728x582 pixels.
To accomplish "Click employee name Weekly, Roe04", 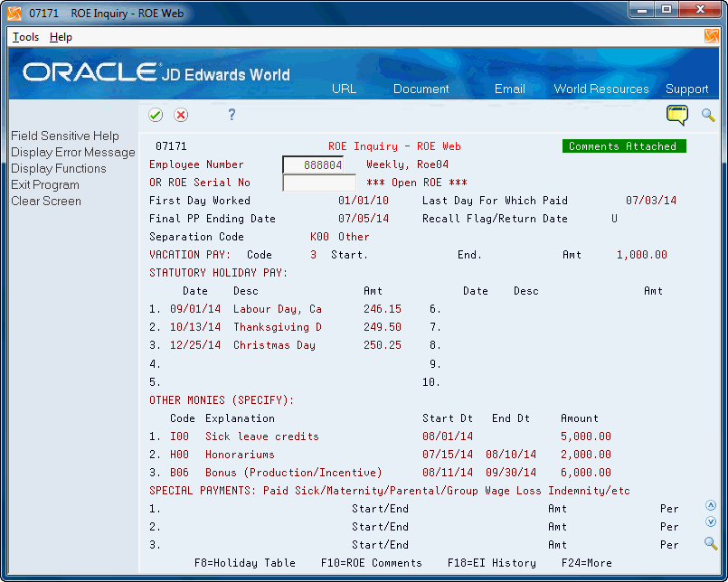I will click(x=407, y=164).
